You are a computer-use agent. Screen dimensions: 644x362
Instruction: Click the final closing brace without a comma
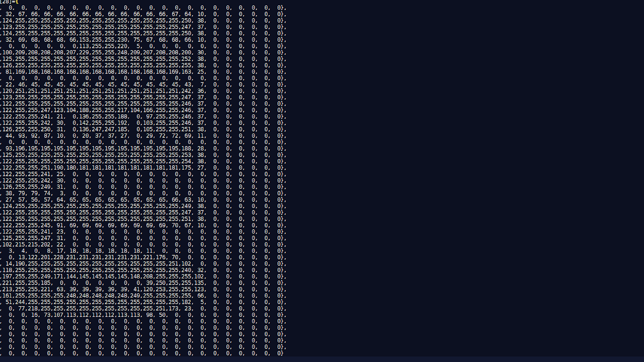282,353
